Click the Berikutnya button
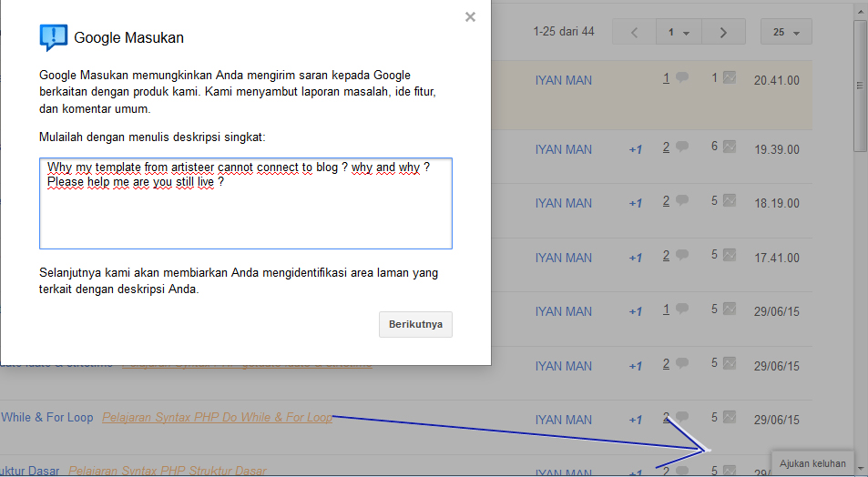This screenshot has width=868, height=477. tap(415, 324)
